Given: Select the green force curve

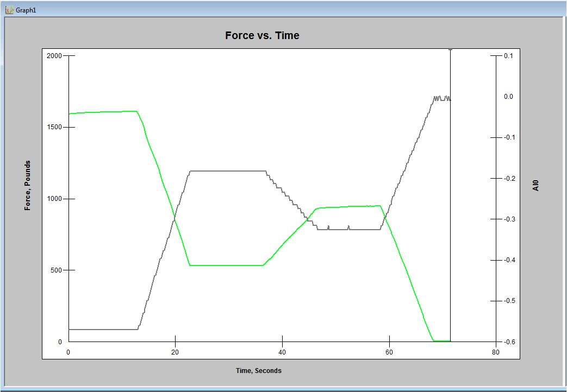Looking at the screenshot, I should click(109, 112).
